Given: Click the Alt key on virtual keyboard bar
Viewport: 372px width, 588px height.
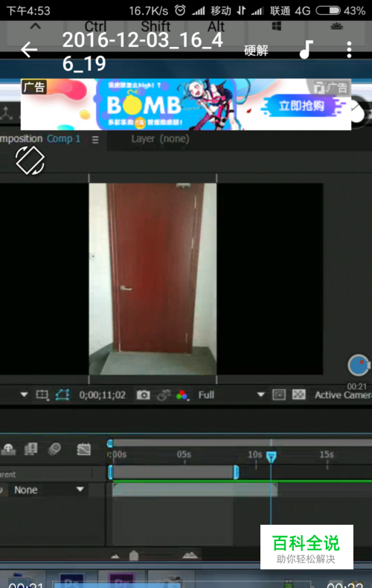Looking at the screenshot, I should (x=216, y=27).
